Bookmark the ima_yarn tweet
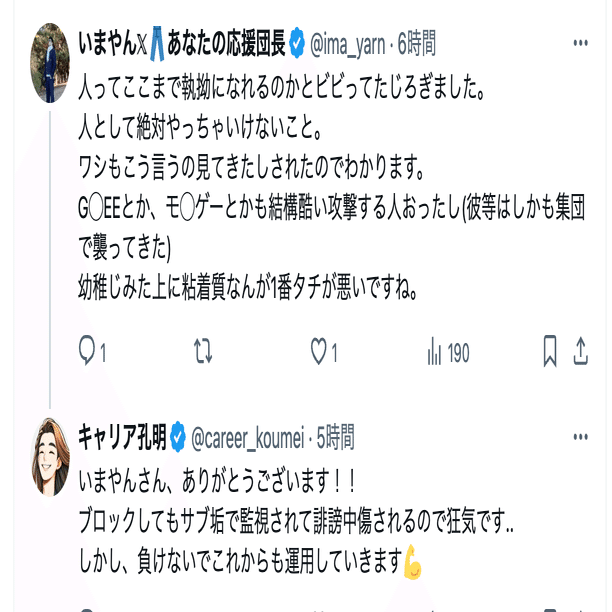The image size is (612, 612). click(x=550, y=351)
